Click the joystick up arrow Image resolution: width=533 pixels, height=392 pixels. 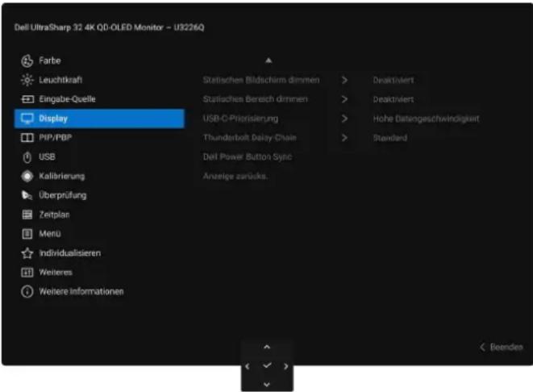pos(267,347)
